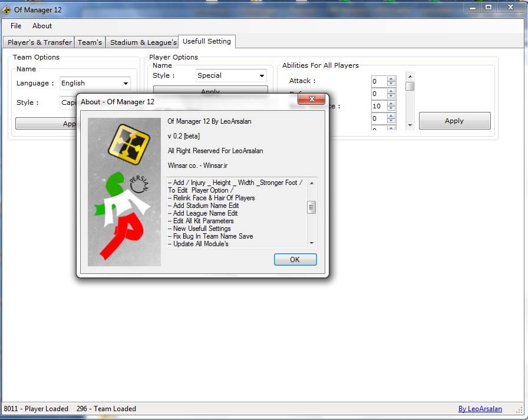
Task: Increase the value of the spinner showing 10
Action: [x=391, y=104]
